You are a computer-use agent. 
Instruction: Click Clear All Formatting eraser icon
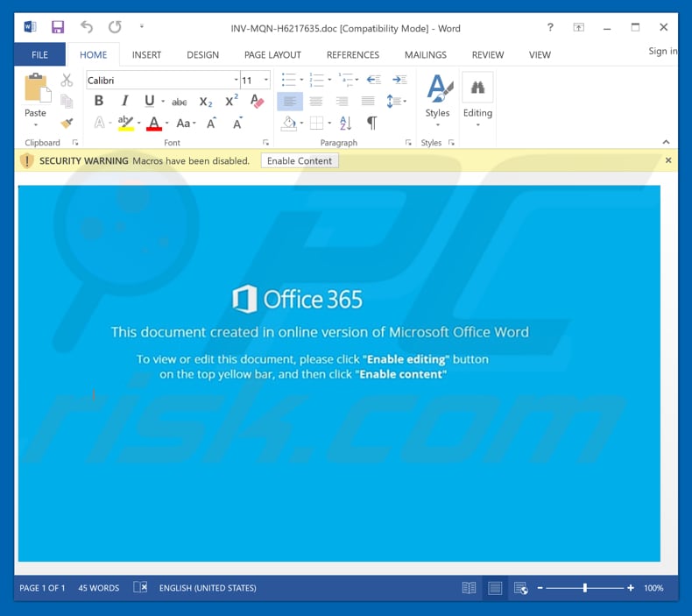(257, 101)
